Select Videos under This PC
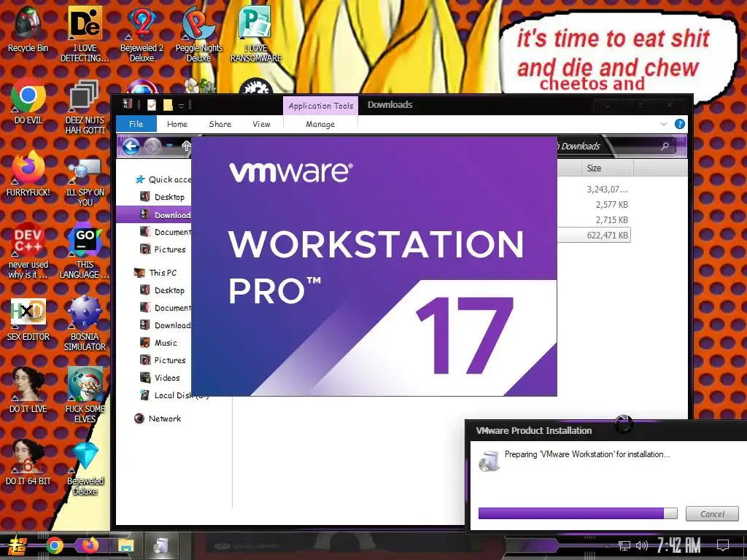747x560 pixels. [x=160, y=378]
